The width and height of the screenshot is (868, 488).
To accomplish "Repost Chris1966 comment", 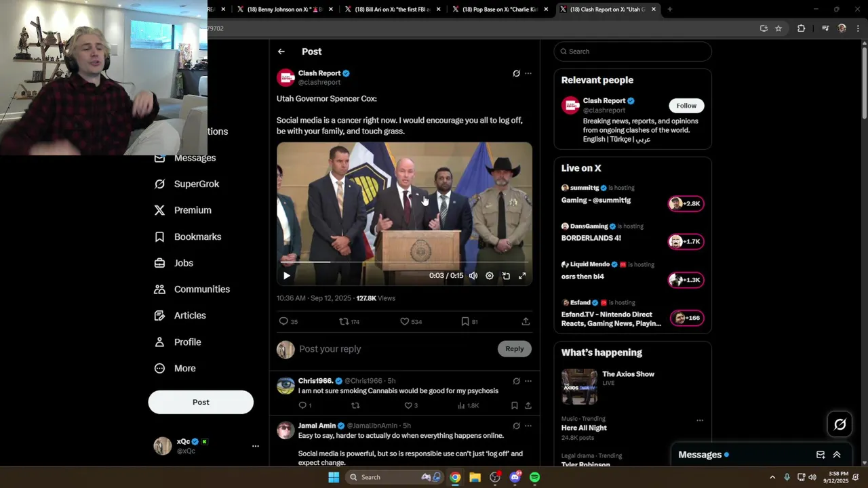I will [355, 405].
